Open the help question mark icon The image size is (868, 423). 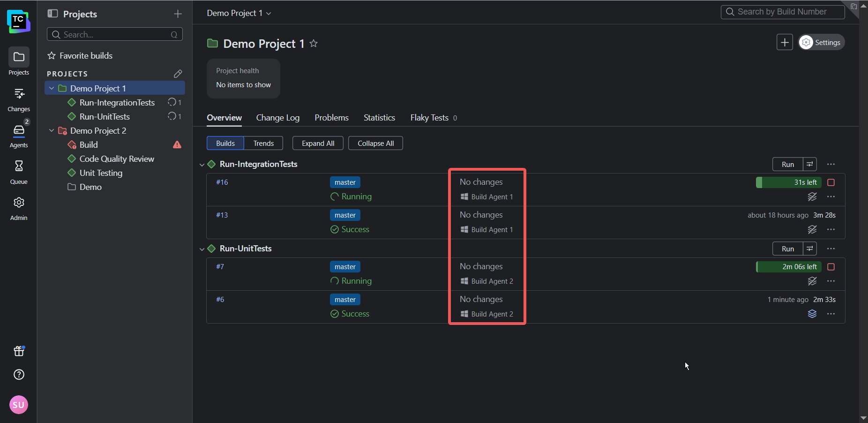click(x=19, y=375)
